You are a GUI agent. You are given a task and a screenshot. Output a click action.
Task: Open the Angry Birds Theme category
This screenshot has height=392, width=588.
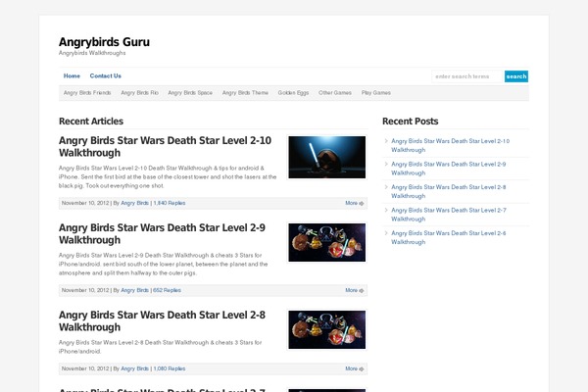(x=245, y=93)
